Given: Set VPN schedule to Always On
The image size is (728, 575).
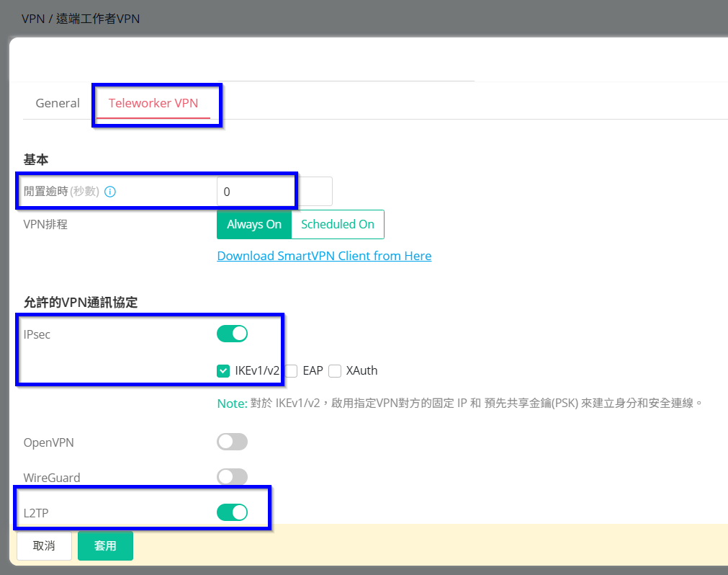Looking at the screenshot, I should coord(254,224).
